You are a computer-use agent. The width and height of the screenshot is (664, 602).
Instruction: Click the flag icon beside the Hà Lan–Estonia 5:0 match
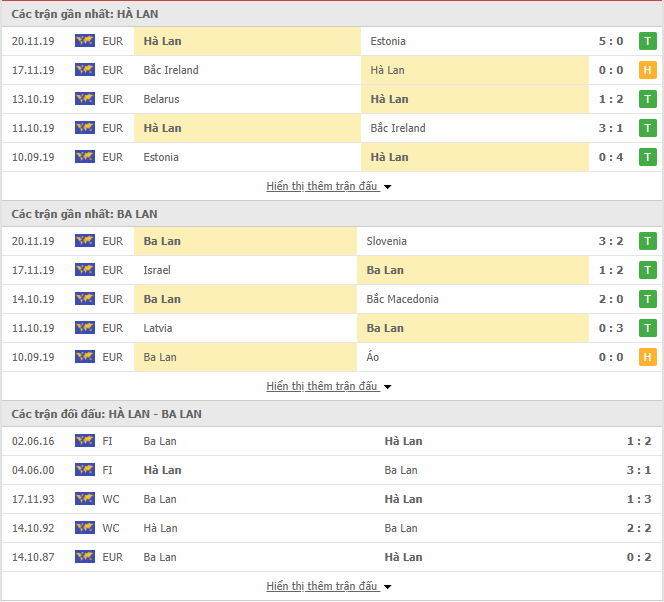tap(84, 41)
